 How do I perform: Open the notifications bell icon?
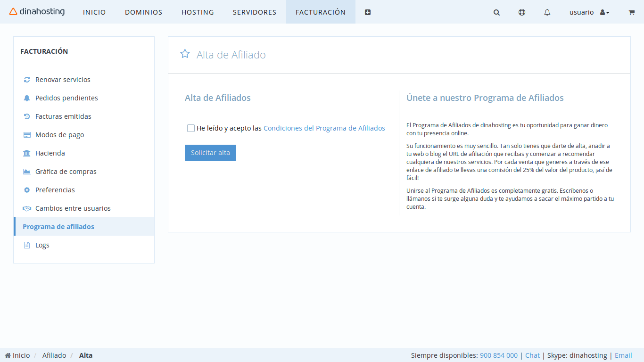(x=547, y=13)
